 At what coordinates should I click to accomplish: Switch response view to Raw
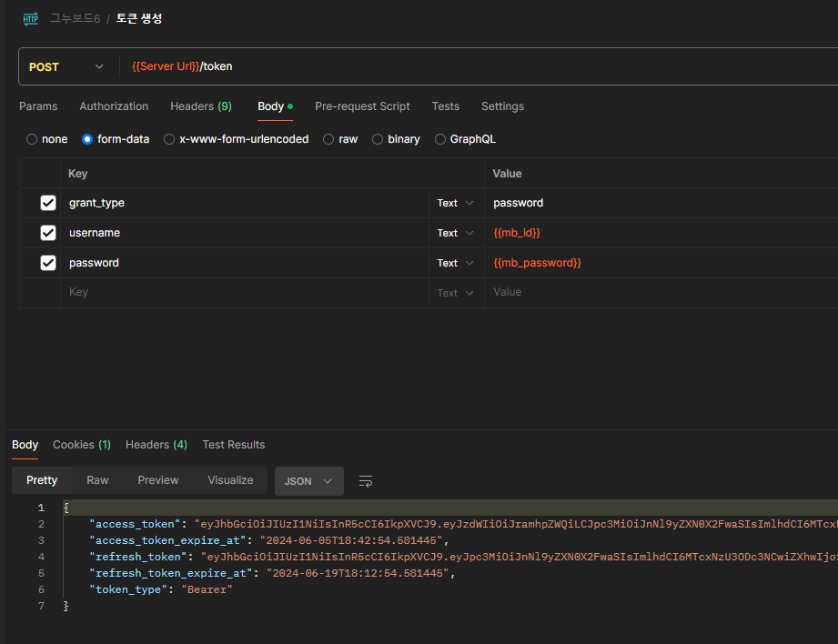point(97,480)
